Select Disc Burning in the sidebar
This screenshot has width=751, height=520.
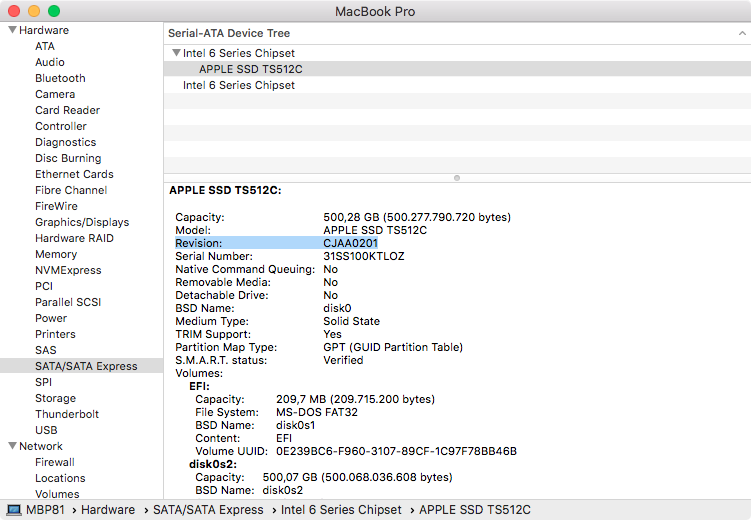[x=68, y=158]
